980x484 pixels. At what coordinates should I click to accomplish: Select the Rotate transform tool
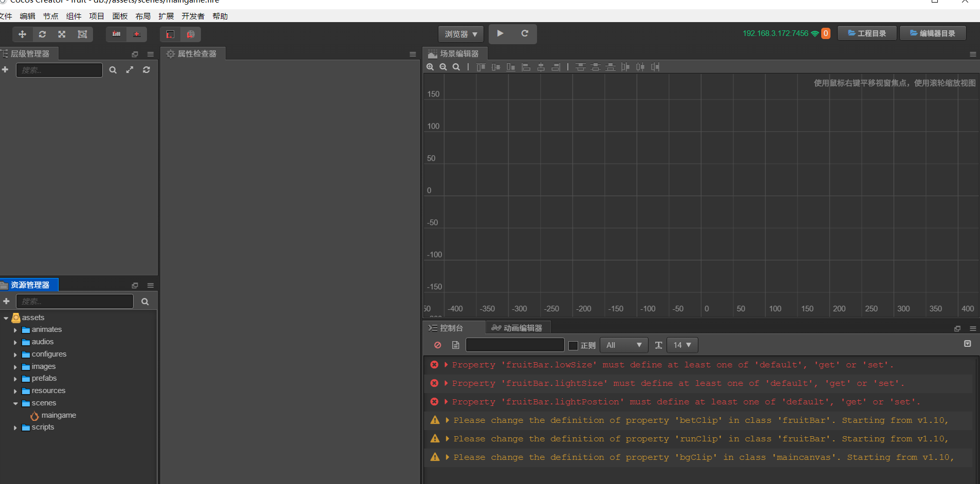42,34
